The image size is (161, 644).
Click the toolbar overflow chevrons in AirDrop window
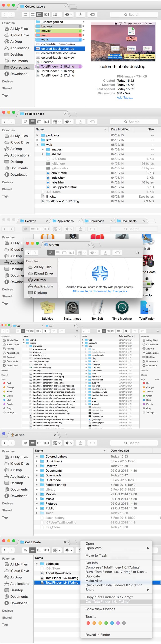(x=138, y=253)
